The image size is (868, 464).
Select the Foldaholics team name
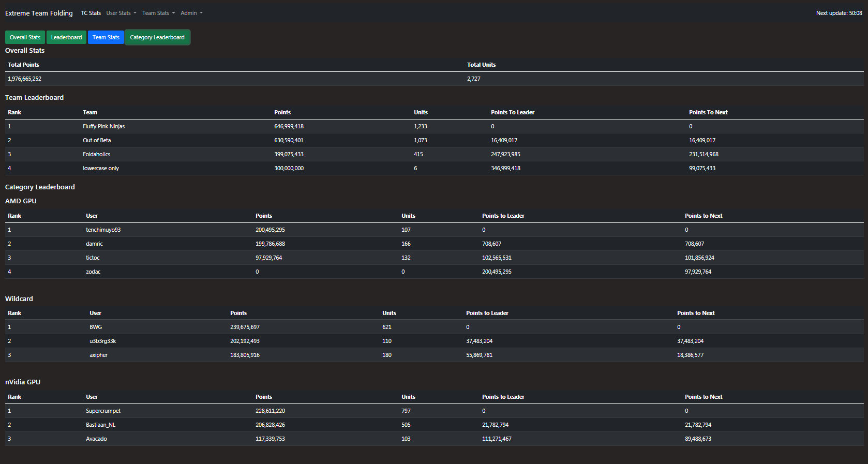coord(96,154)
